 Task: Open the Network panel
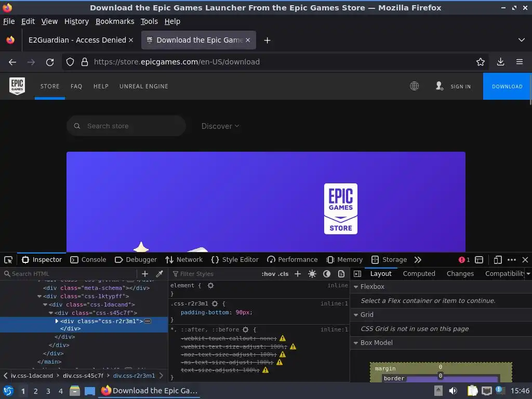(184, 260)
